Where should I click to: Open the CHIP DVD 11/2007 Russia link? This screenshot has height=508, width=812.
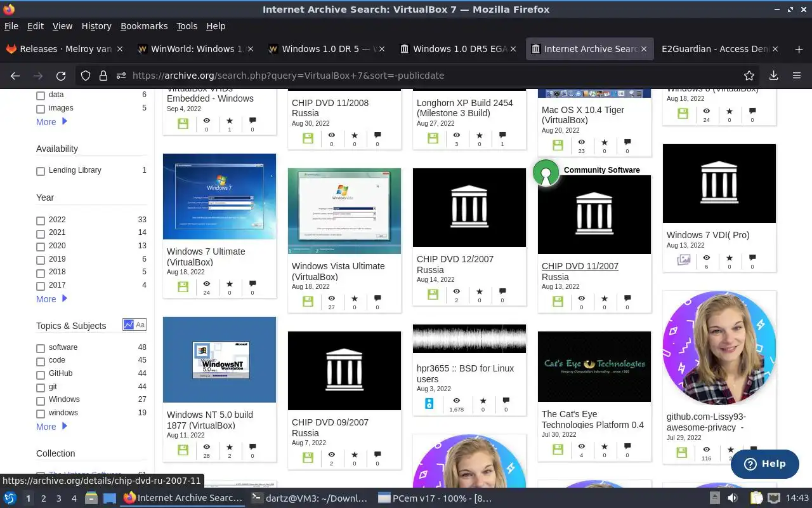[x=580, y=271]
